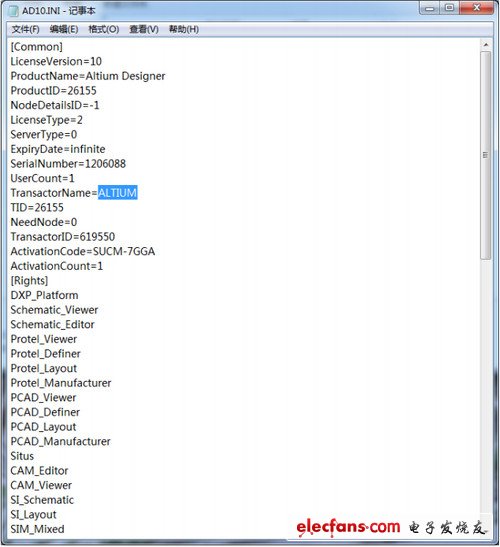
Task: Open the 格式(O) menu
Action: click(x=104, y=29)
